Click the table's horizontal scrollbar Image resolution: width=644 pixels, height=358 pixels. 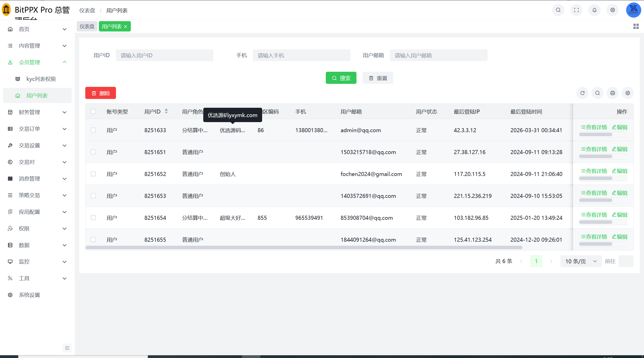point(304,247)
